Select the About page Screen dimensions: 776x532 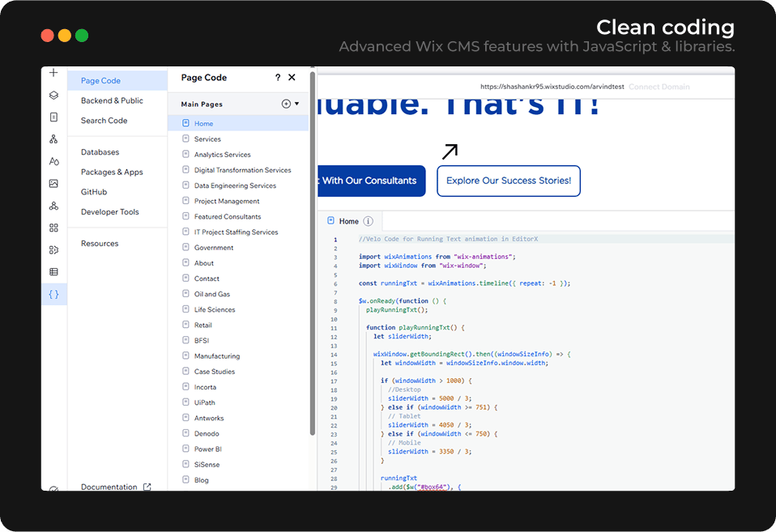[238, 263]
